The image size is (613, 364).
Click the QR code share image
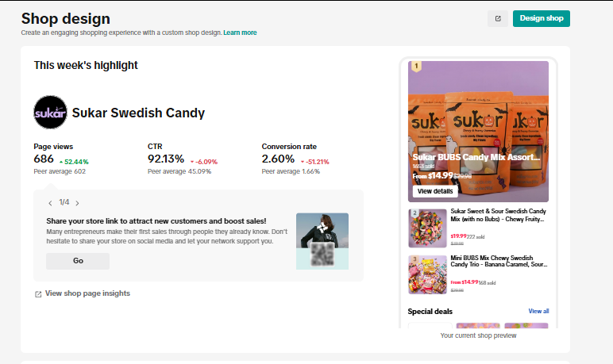pos(322,252)
